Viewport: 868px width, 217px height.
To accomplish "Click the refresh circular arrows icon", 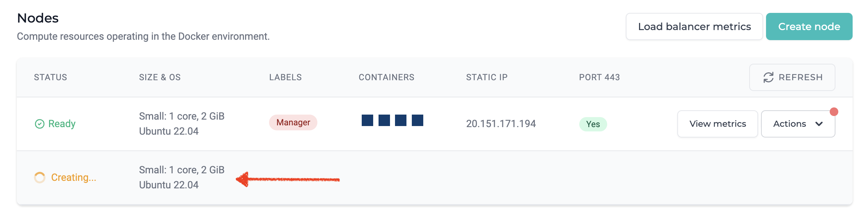I will click(x=768, y=77).
